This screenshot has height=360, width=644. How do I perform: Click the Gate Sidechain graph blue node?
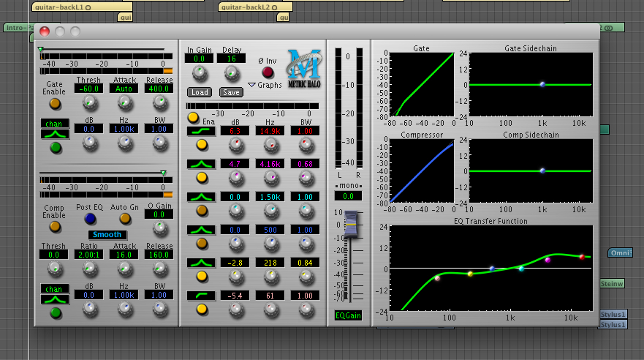point(542,84)
